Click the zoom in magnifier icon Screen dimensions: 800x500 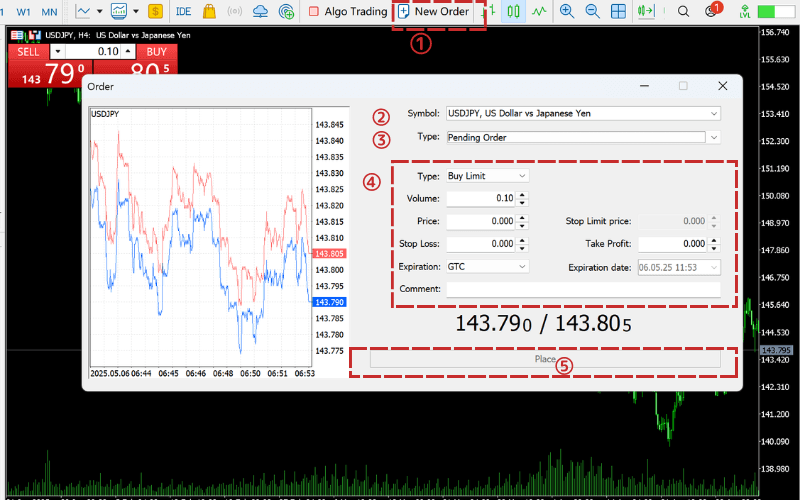(x=567, y=12)
